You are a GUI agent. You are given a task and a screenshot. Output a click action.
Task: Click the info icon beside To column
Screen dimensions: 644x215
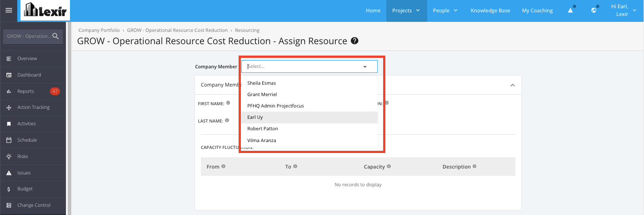coord(295,166)
